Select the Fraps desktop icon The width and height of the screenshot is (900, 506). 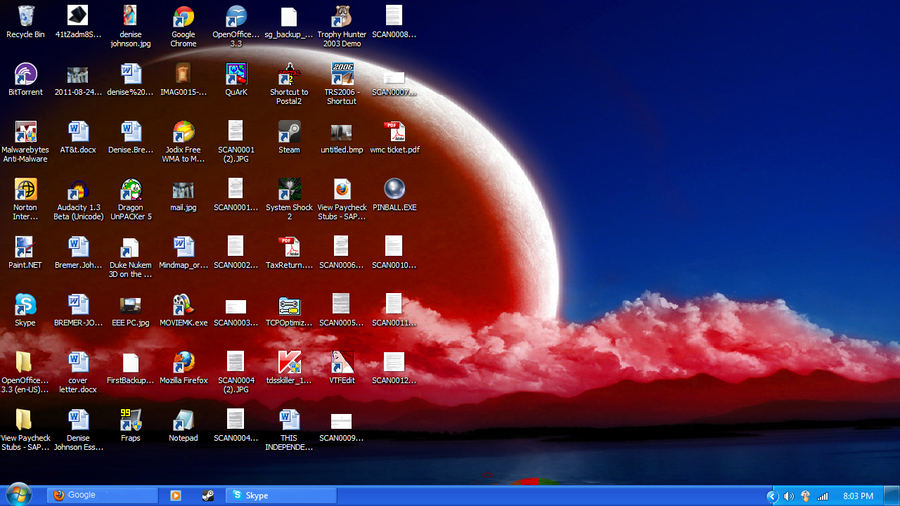(x=131, y=420)
